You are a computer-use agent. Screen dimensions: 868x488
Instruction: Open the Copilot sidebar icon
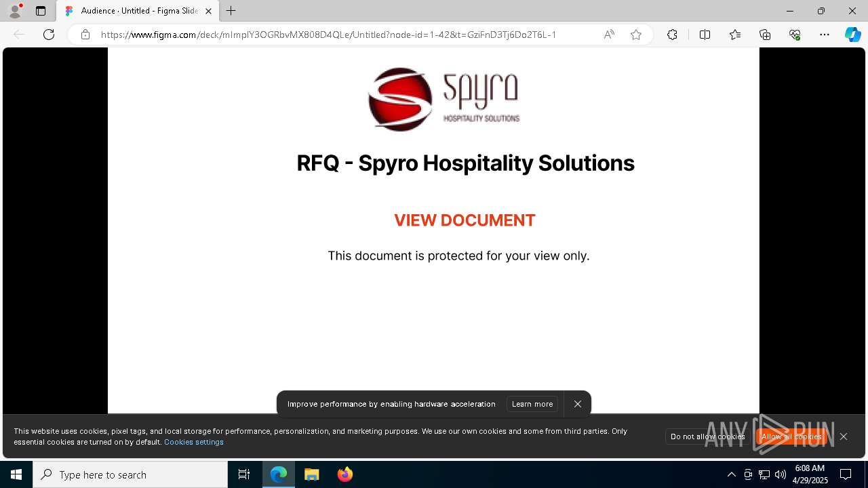point(852,35)
